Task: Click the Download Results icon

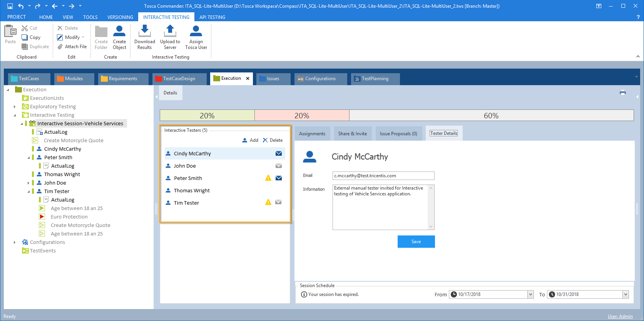Action: (x=145, y=31)
